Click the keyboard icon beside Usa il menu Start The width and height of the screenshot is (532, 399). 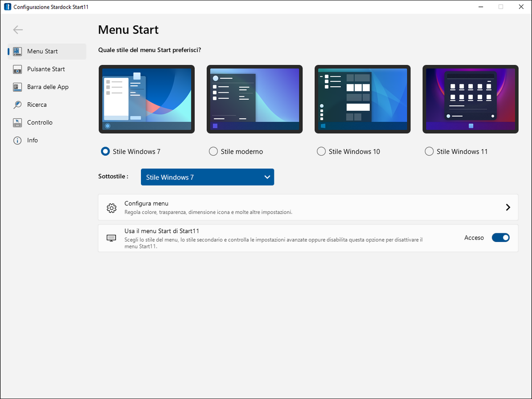tap(111, 238)
